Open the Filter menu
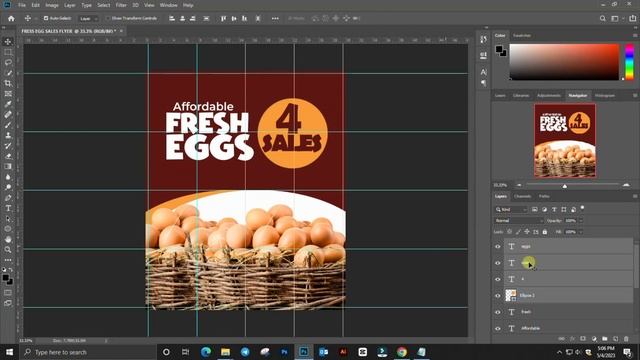640x360 pixels. (121, 5)
